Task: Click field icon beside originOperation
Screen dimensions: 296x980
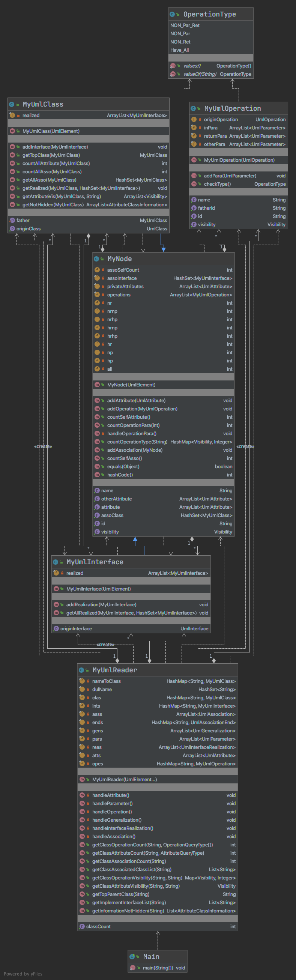Action: click(194, 119)
